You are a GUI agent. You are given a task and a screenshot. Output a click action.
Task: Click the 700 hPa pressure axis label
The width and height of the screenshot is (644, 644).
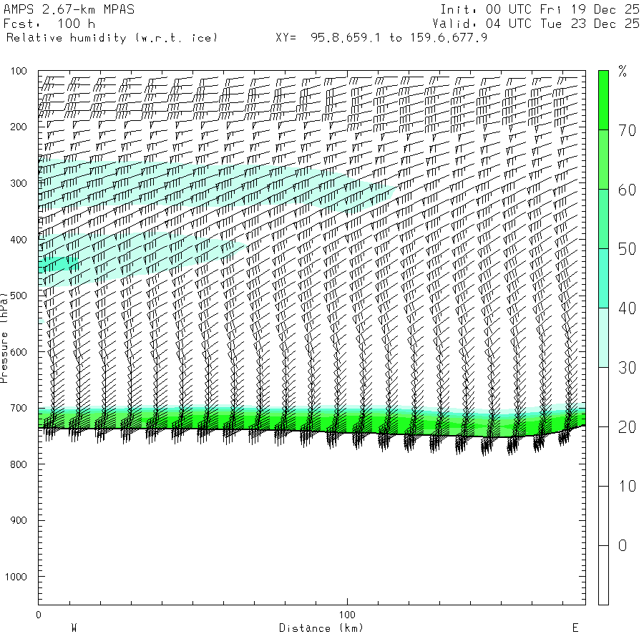click(19, 409)
